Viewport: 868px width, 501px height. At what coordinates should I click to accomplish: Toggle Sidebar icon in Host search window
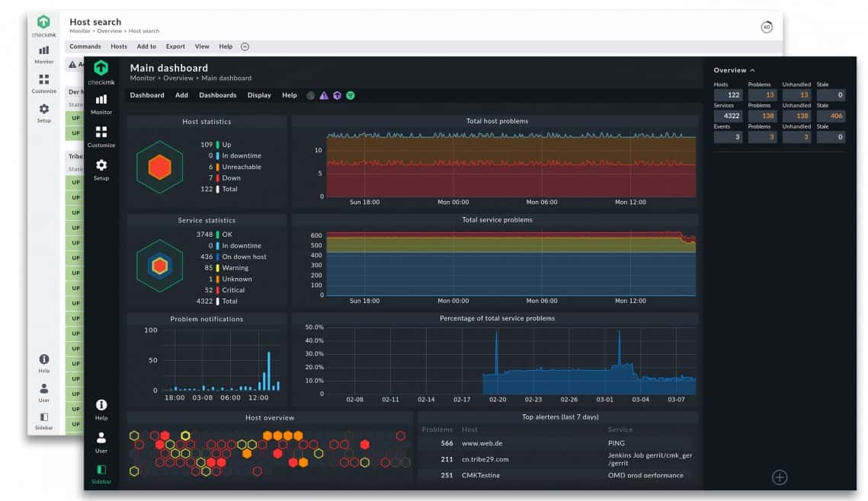pos(43,421)
